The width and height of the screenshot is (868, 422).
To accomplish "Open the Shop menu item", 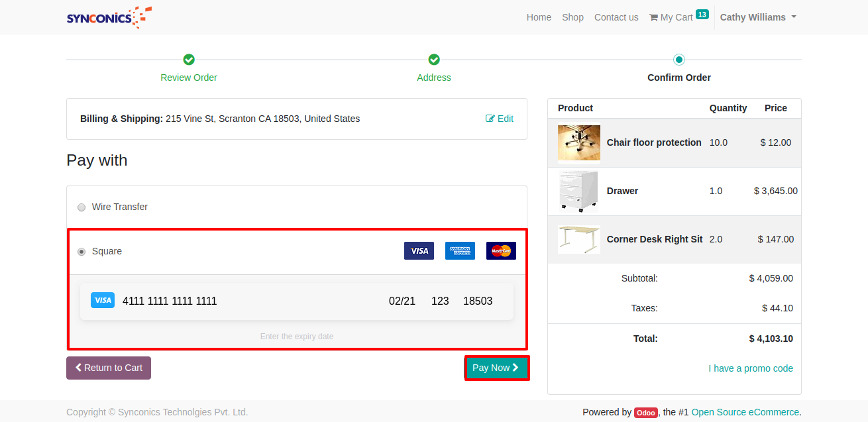I will (x=572, y=17).
